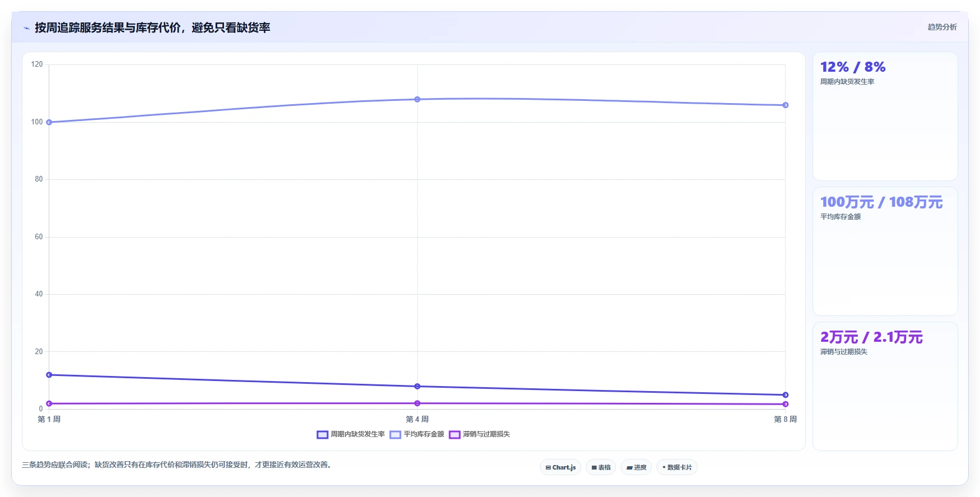Click 滞销与过期损失 data point at 第 1 周
This screenshot has height=497, width=980.
[49, 403]
